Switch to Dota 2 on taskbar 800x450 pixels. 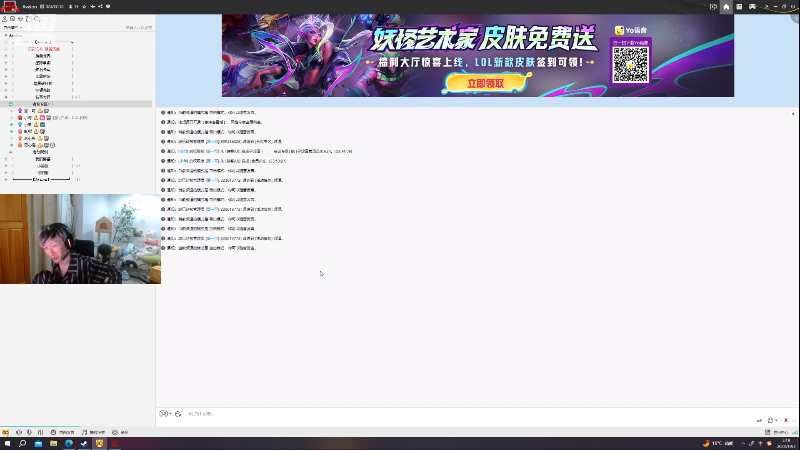[x=114, y=443]
